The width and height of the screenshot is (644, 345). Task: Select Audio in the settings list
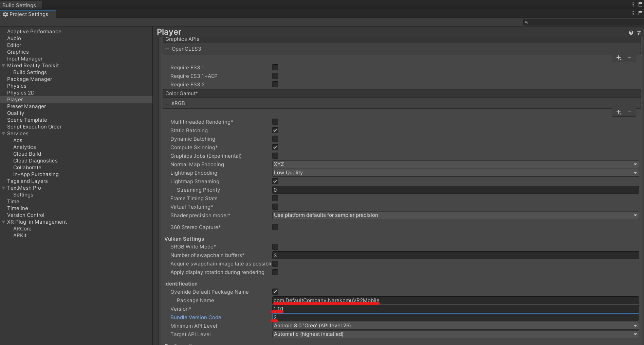14,38
